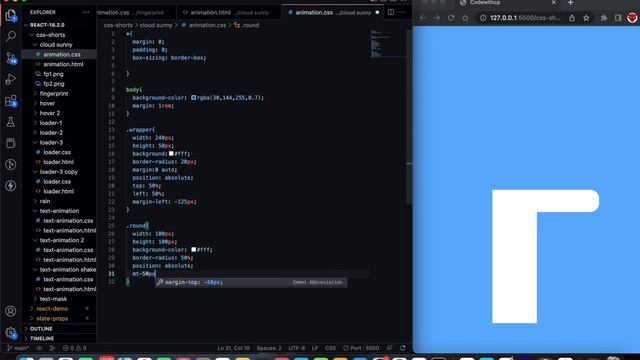Open the Manage gear icon
This screenshot has width=640, height=360.
click(x=11, y=333)
